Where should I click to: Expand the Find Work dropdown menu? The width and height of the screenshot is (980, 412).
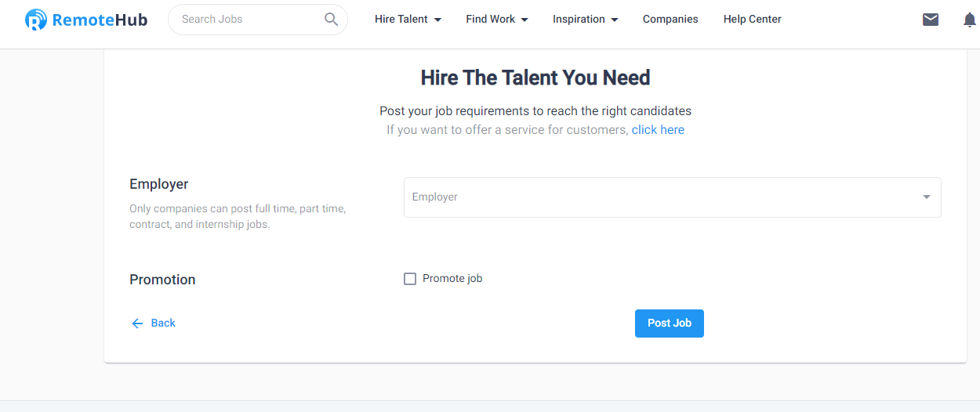[497, 20]
